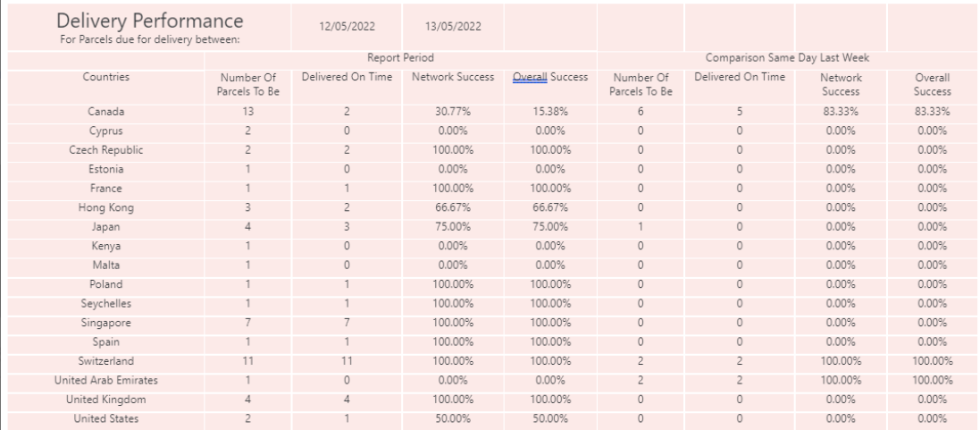The image size is (980, 430).
Task: Click Canada's parcel count of 13
Action: (248, 112)
